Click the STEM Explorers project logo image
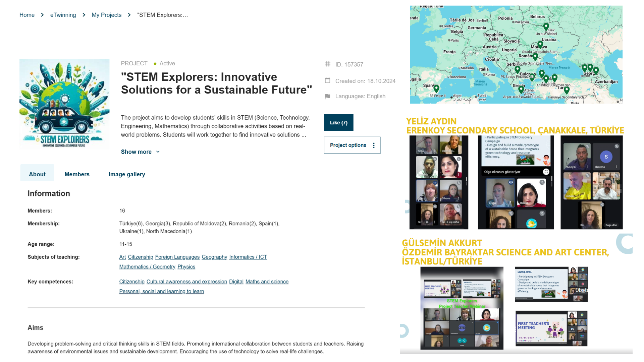Viewport: 644px width, 362px height. coord(64,104)
